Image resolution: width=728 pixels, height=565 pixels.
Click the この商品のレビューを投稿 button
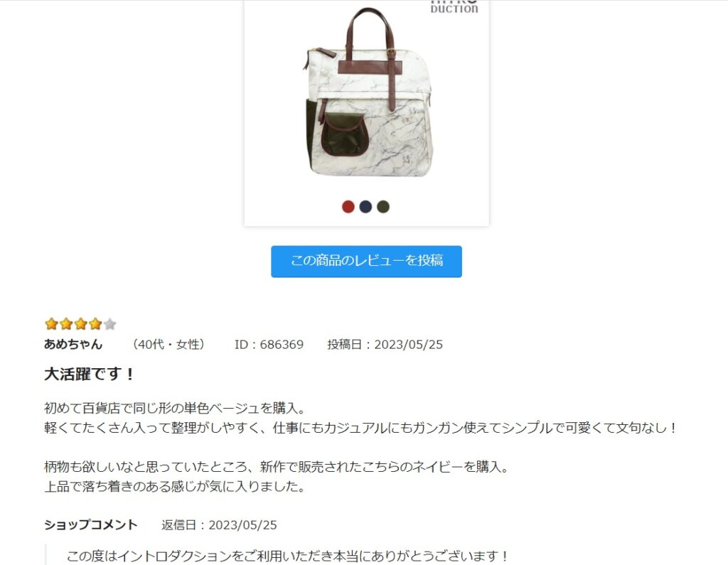click(x=366, y=262)
